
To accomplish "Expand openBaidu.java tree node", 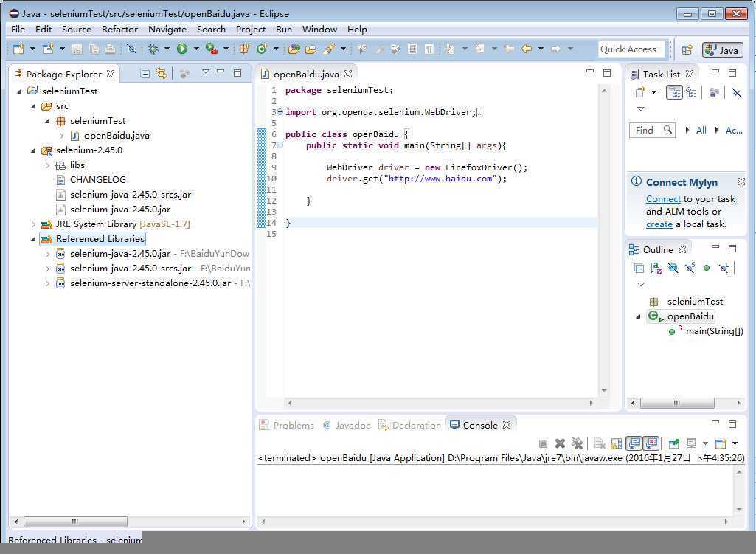I will [61, 136].
